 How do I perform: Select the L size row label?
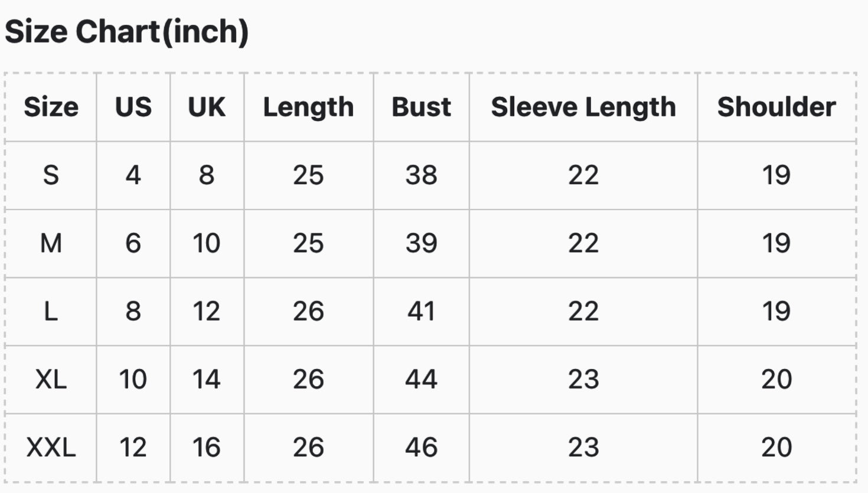[x=51, y=311]
